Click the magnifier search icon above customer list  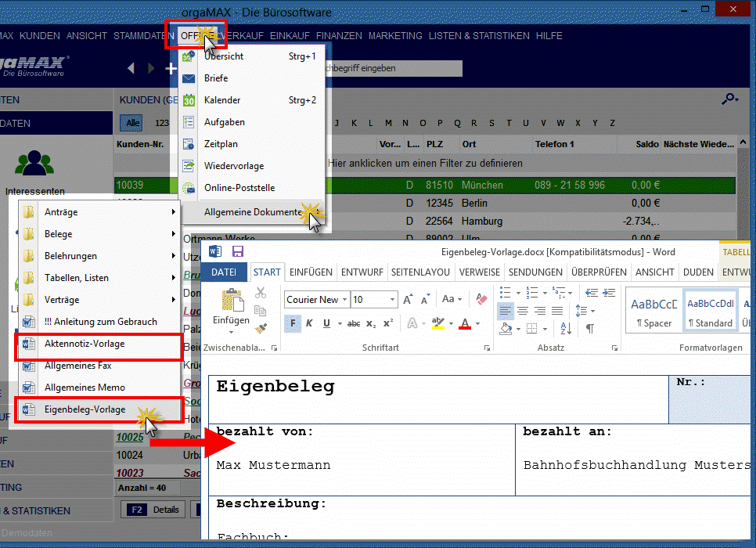pos(729,99)
